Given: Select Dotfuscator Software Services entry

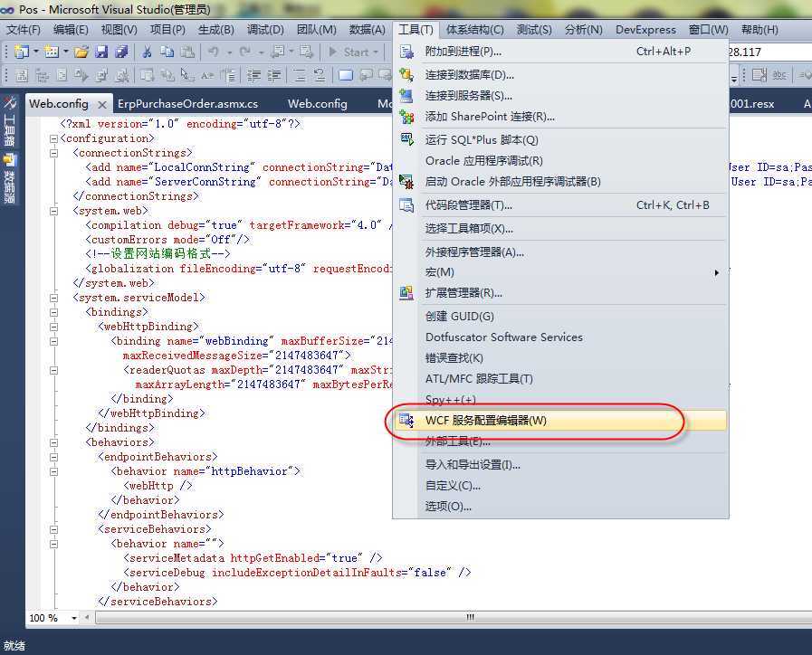Looking at the screenshot, I should (x=561, y=337).
